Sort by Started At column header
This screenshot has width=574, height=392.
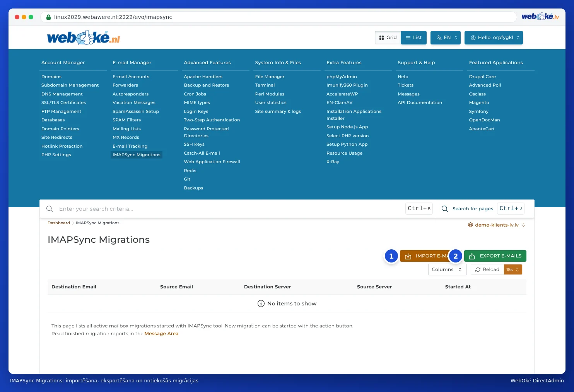tap(458, 287)
